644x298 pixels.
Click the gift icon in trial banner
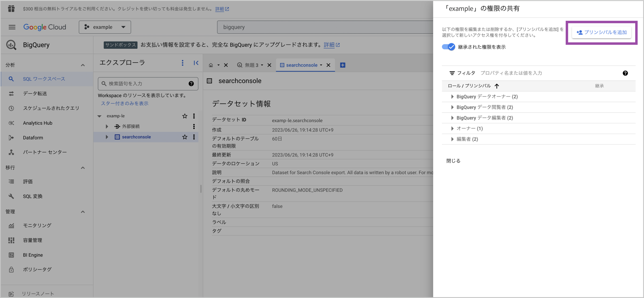click(11, 9)
